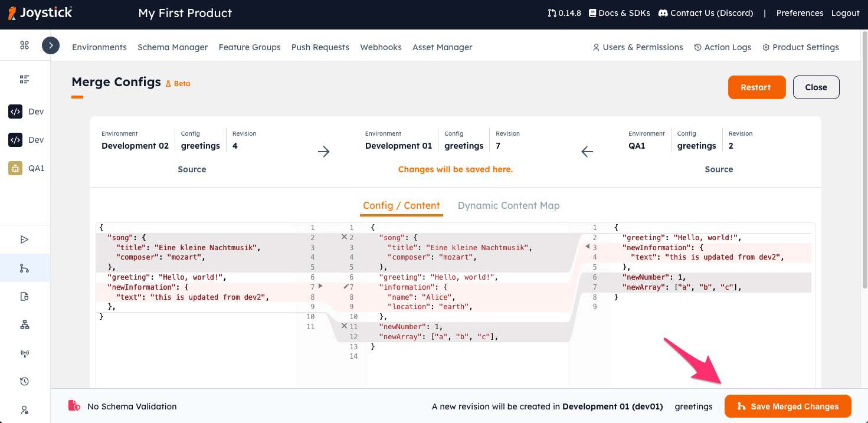
Task: Click the broadcast signal icon in sidebar
Action: (x=24, y=353)
